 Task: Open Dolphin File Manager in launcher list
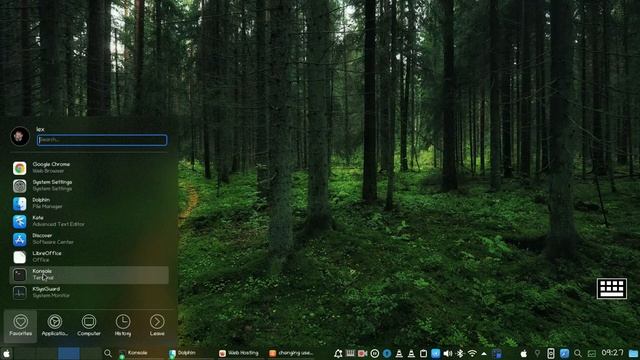click(89, 203)
